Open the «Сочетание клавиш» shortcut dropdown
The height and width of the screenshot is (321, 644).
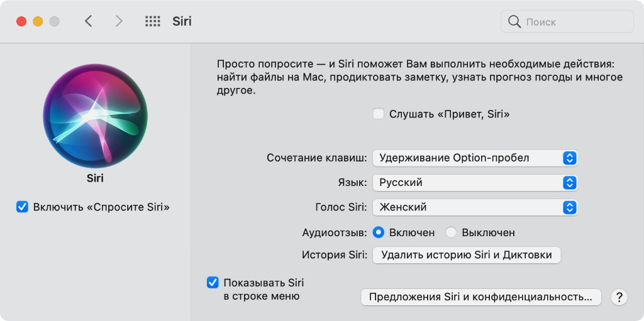coord(475,158)
